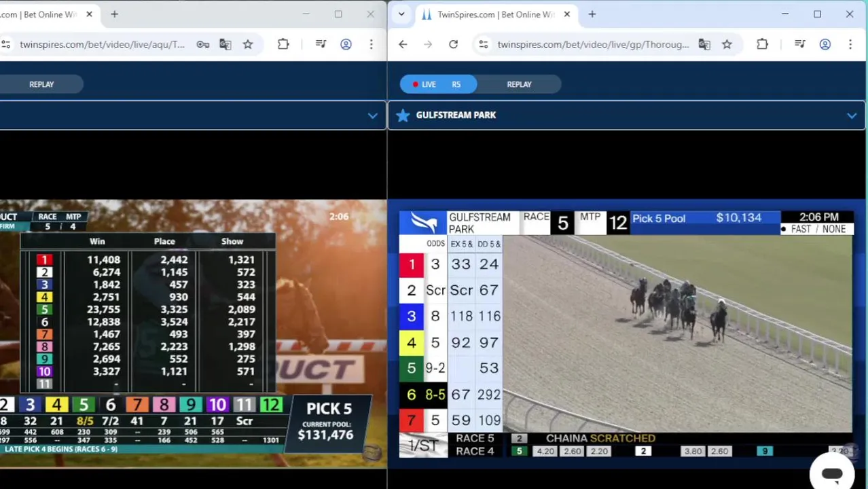
Task: Open the Chrome three-dot menu in left window
Action: [x=371, y=44]
